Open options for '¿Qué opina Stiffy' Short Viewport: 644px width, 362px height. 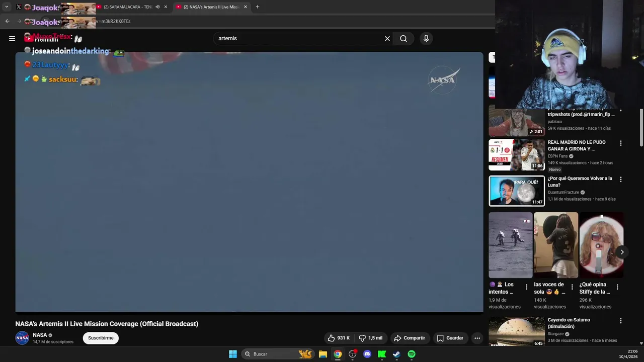617,287
